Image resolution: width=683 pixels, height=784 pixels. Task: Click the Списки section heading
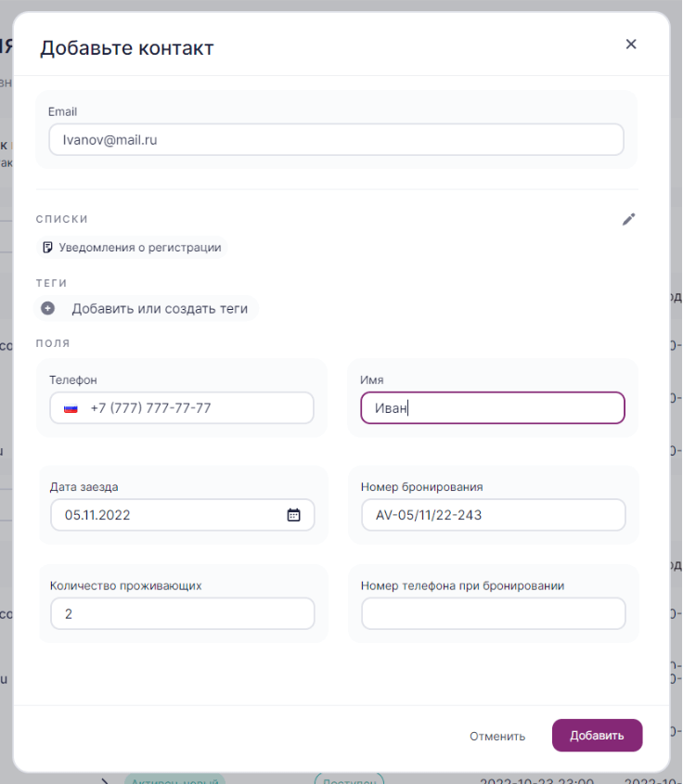(x=61, y=219)
